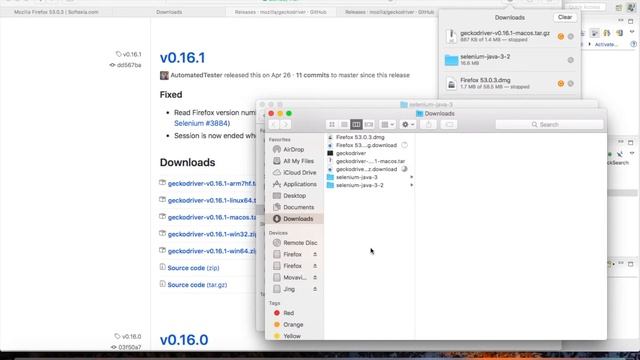Eject the second Firefox volume

[x=315, y=266]
